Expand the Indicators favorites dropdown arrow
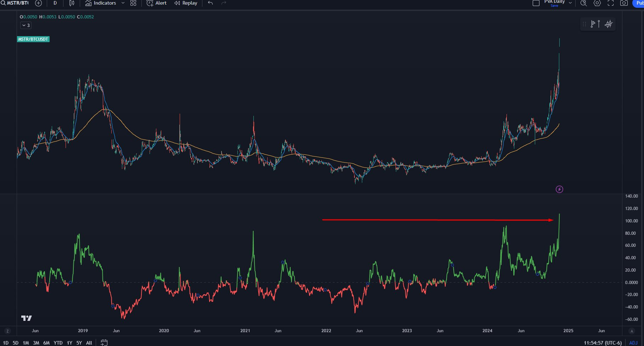This screenshot has height=346, width=644. (x=123, y=3)
